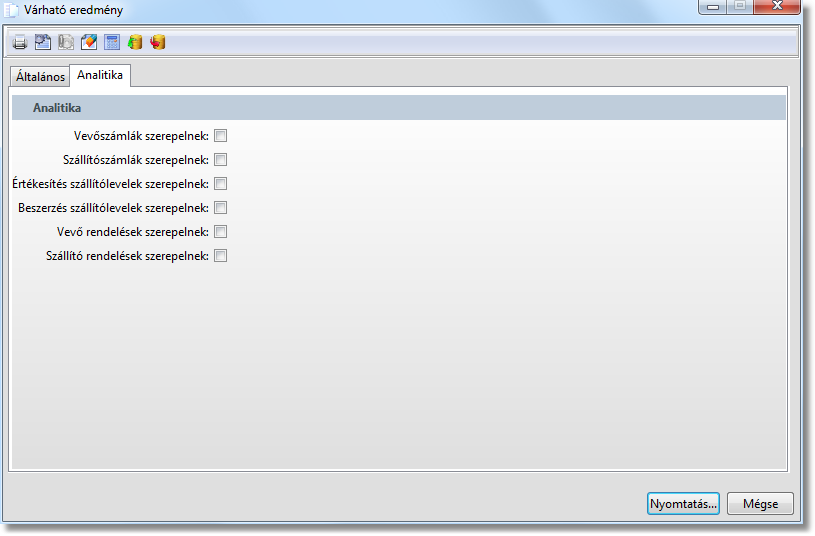
Task: Click the window document icon in title bar
Action: pyautogui.click(x=11, y=10)
